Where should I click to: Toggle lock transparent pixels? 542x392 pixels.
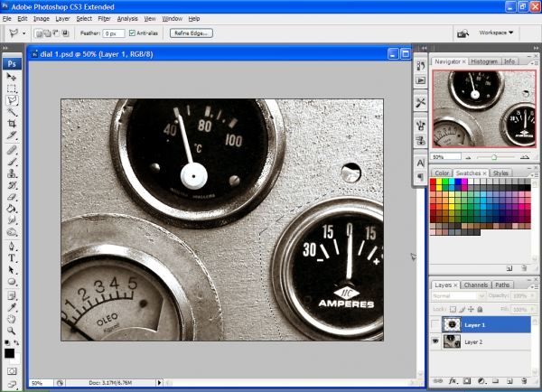[453, 309]
